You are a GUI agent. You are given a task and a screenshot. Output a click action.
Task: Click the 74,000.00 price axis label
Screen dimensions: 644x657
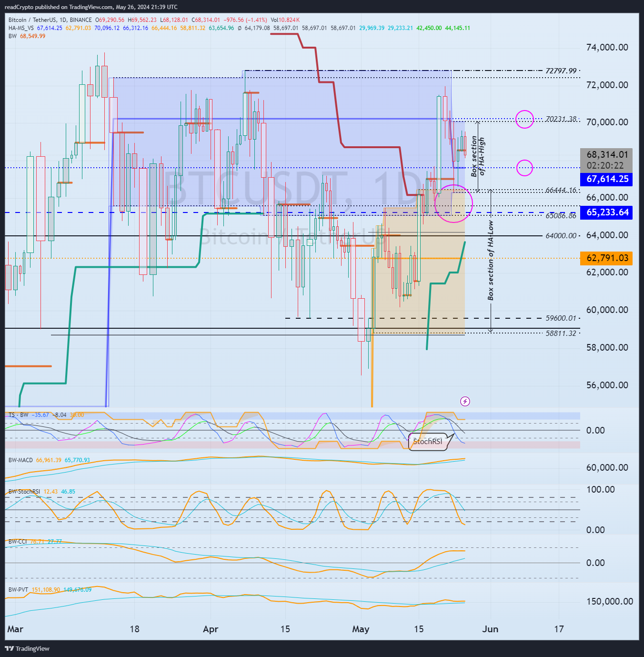point(607,47)
